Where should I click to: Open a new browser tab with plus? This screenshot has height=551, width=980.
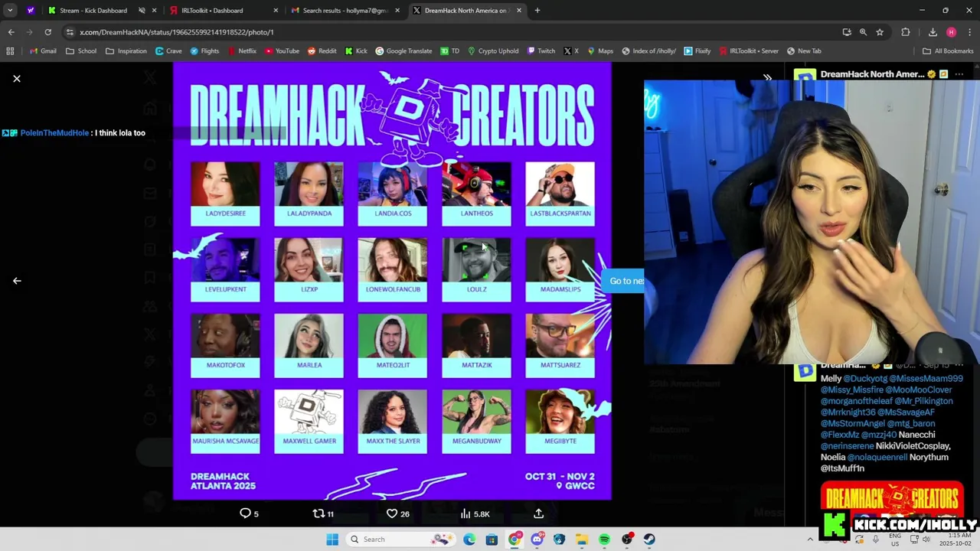click(x=537, y=11)
